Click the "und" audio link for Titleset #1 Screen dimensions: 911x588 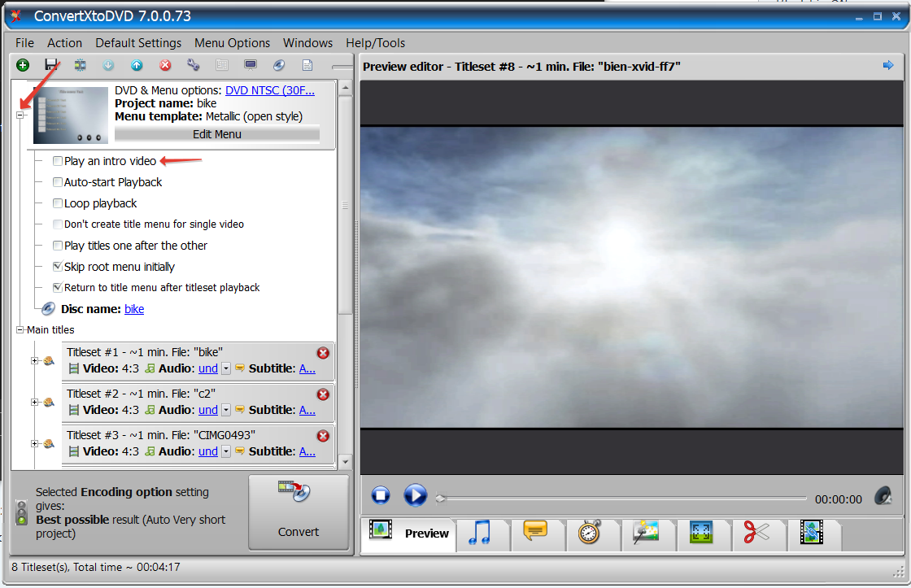tap(208, 368)
